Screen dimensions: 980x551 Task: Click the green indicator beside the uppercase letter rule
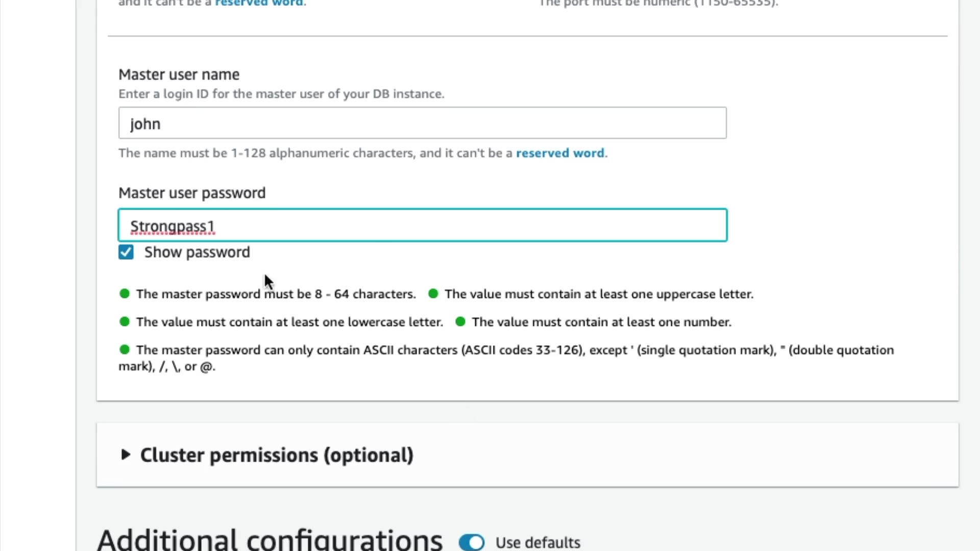click(x=433, y=293)
